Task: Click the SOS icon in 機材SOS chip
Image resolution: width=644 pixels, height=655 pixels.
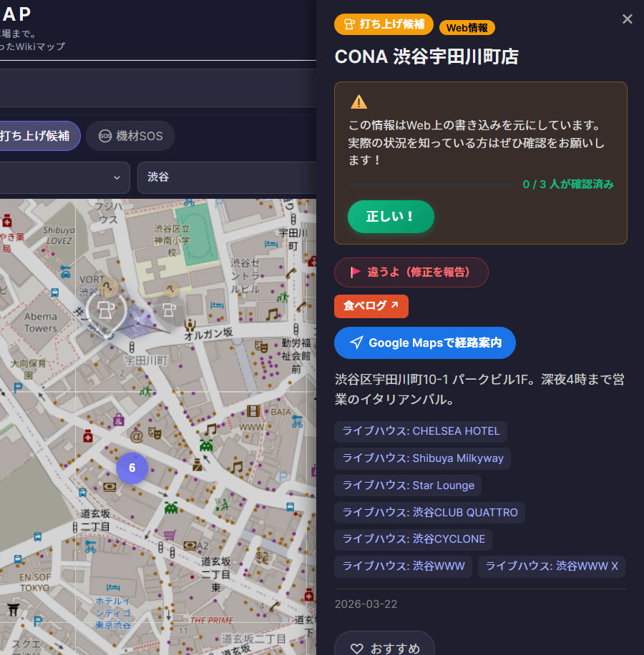Action: 105,136
